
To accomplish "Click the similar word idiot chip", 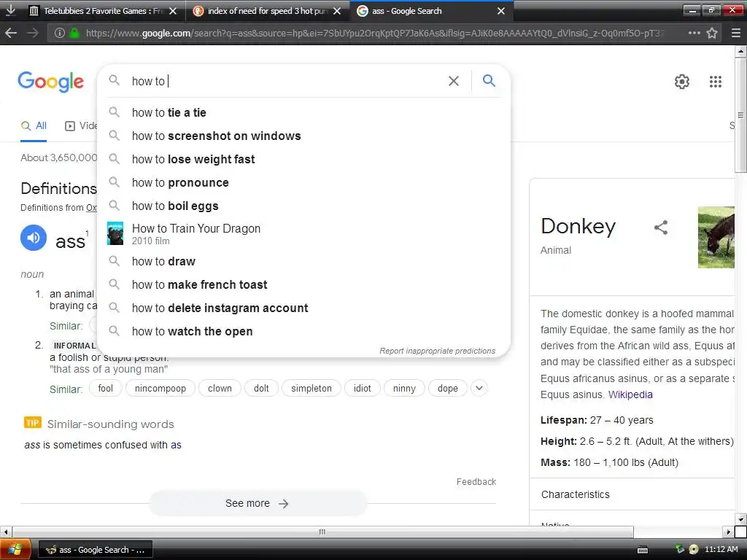I will 362,388.
